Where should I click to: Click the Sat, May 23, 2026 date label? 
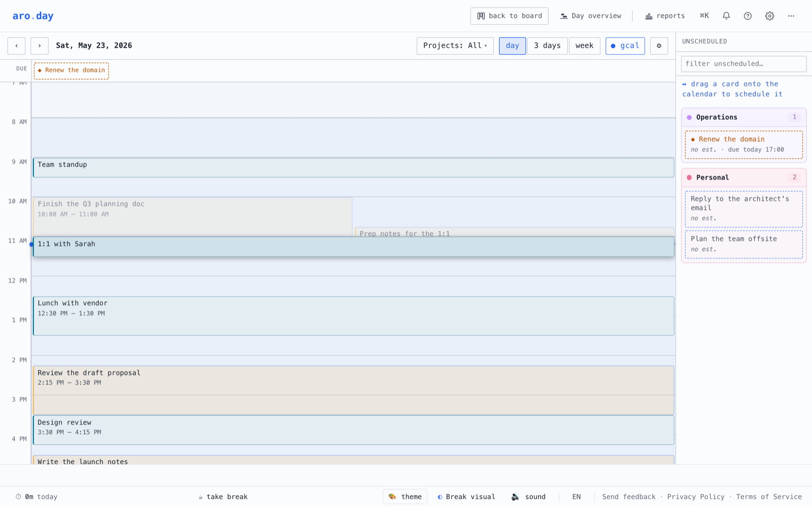pyautogui.click(x=94, y=46)
